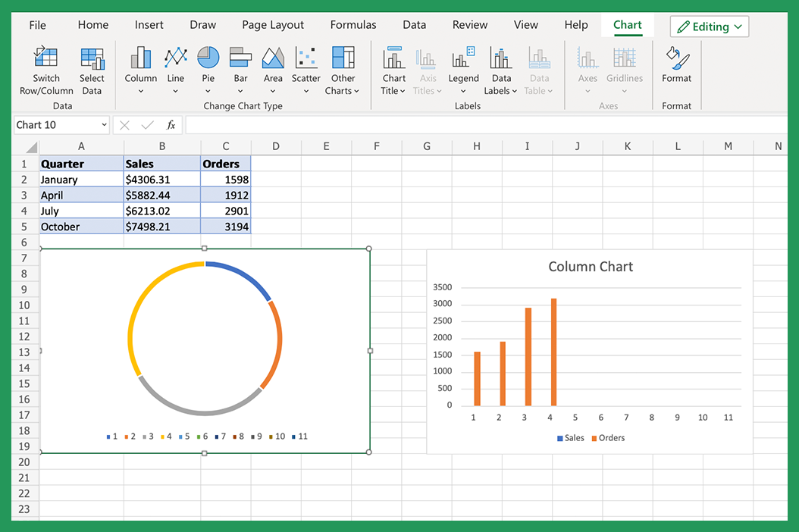Open the Format pane icon
Image resolution: width=799 pixels, height=532 pixels.
[676, 68]
